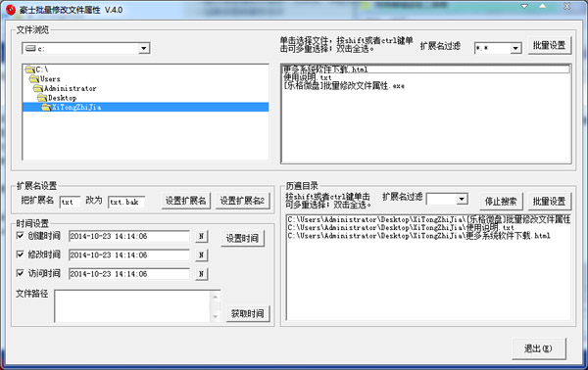Image resolution: width=588 pixels, height=370 pixels.
Task: Click the red app icon in title bar
Action: pyautogui.click(x=11, y=10)
